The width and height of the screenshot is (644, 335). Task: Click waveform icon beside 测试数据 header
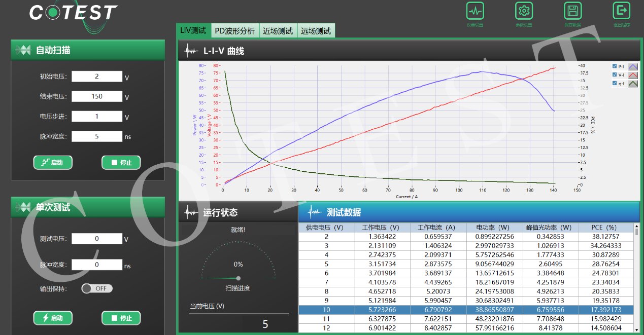(315, 212)
